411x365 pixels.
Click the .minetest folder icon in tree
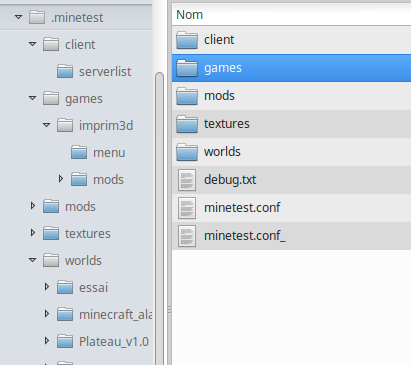click(x=37, y=17)
